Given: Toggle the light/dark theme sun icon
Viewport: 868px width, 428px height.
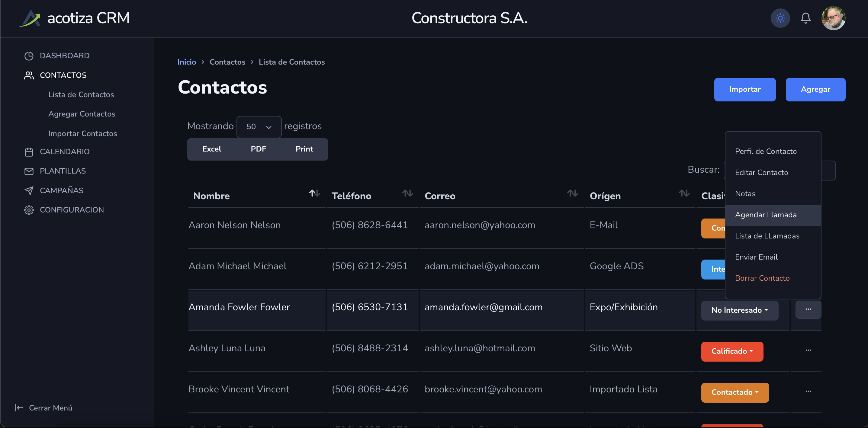Looking at the screenshot, I should pos(780,18).
